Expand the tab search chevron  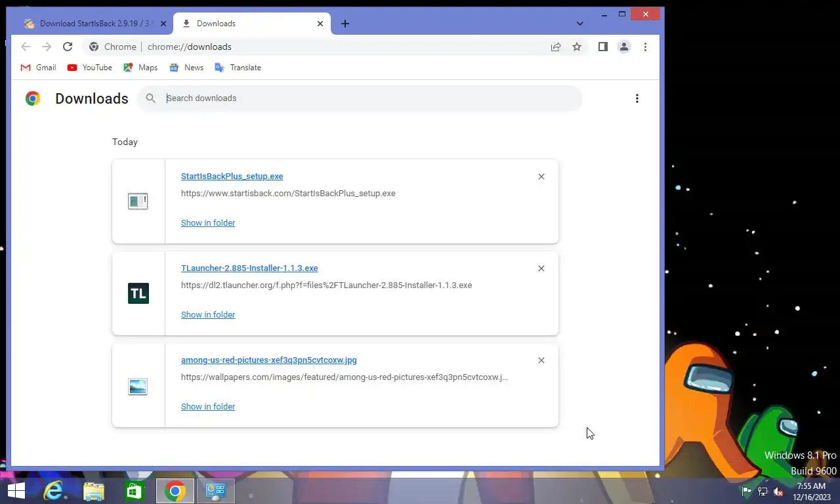580,24
